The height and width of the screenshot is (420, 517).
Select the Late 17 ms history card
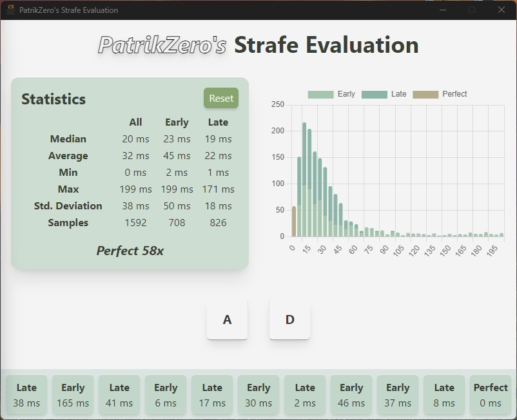pyautogui.click(x=212, y=395)
